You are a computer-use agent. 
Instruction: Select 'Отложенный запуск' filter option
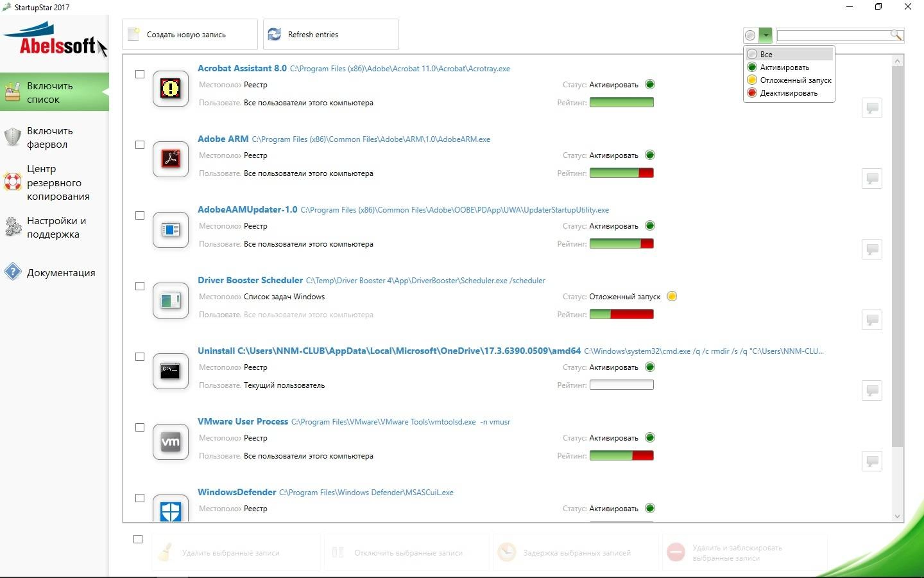tap(789, 80)
